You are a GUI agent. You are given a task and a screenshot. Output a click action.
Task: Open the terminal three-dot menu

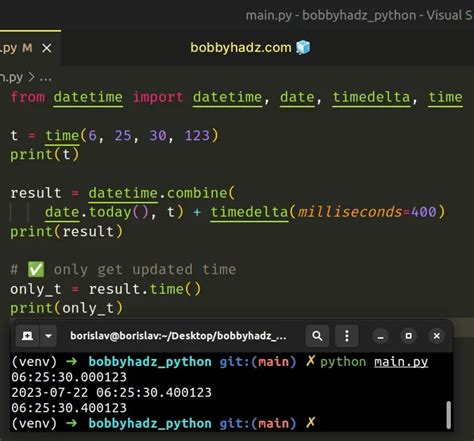347,336
